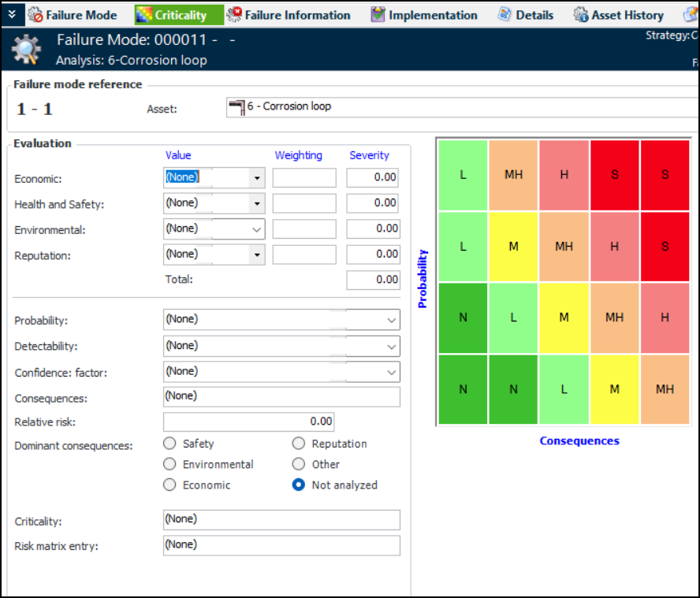Choose Reputation as dominant consequence
Image resolution: width=700 pixels, height=598 pixels.
pos(299,444)
